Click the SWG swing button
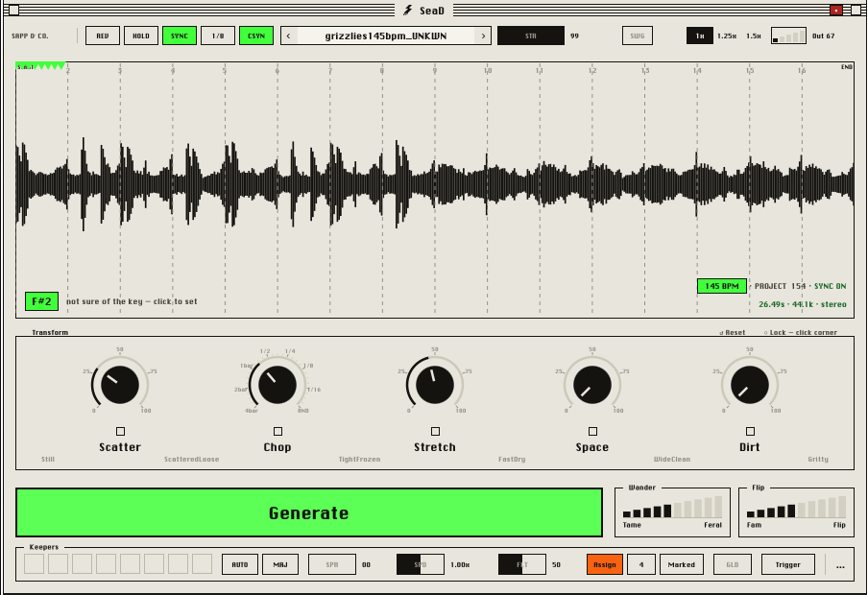 point(638,36)
